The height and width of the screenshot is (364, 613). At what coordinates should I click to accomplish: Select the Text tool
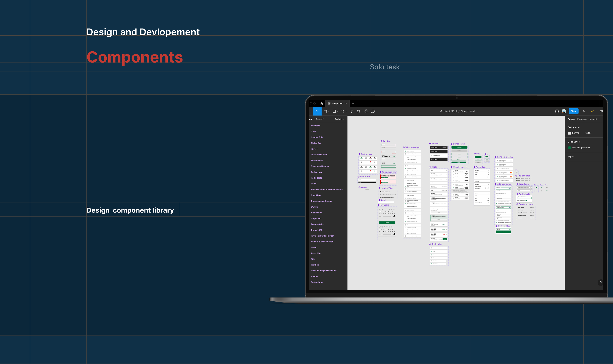[351, 111]
